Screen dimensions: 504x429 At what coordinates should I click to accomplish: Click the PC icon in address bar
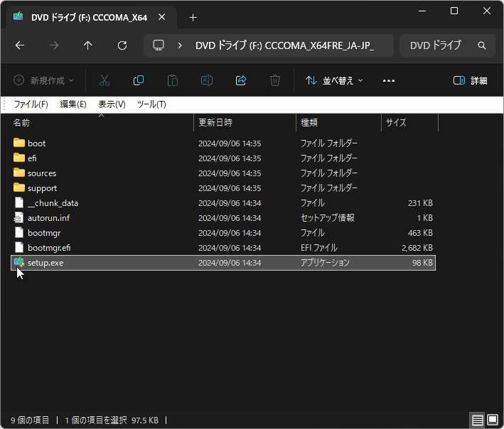(159, 45)
